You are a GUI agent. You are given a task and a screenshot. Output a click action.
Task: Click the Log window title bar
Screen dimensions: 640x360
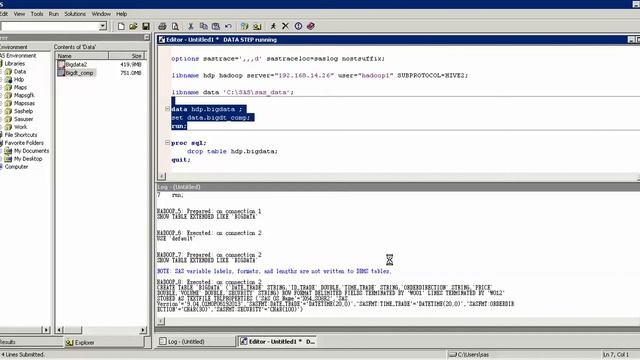click(x=398, y=187)
